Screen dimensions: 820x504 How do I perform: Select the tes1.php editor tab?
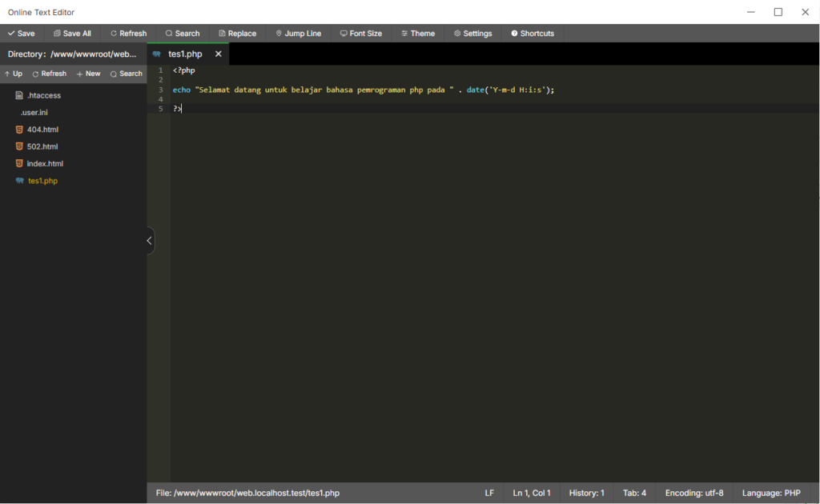pos(184,54)
